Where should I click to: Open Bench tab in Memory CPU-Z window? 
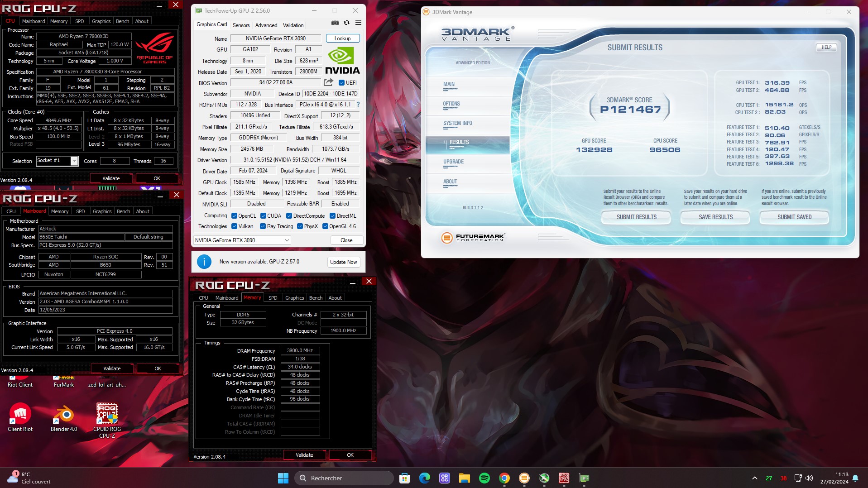point(316,298)
